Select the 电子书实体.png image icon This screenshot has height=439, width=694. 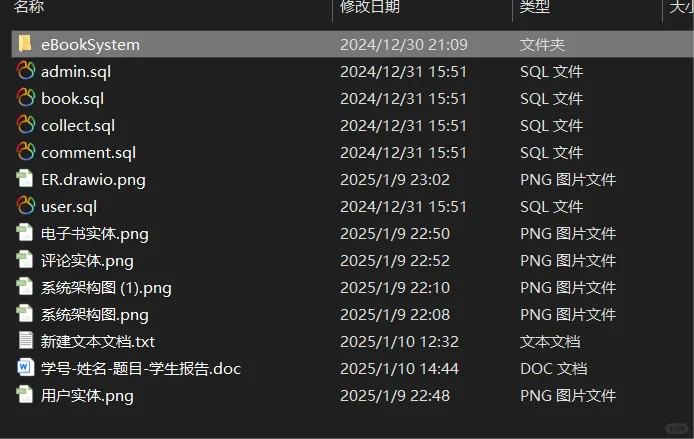point(25,233)
